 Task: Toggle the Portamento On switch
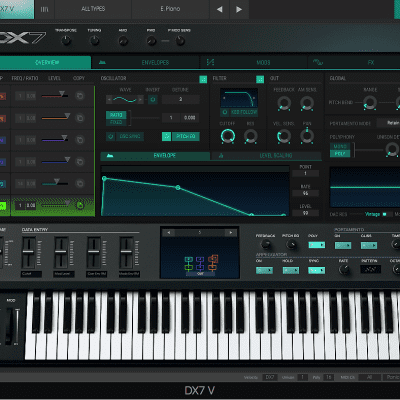coord(343,246)
